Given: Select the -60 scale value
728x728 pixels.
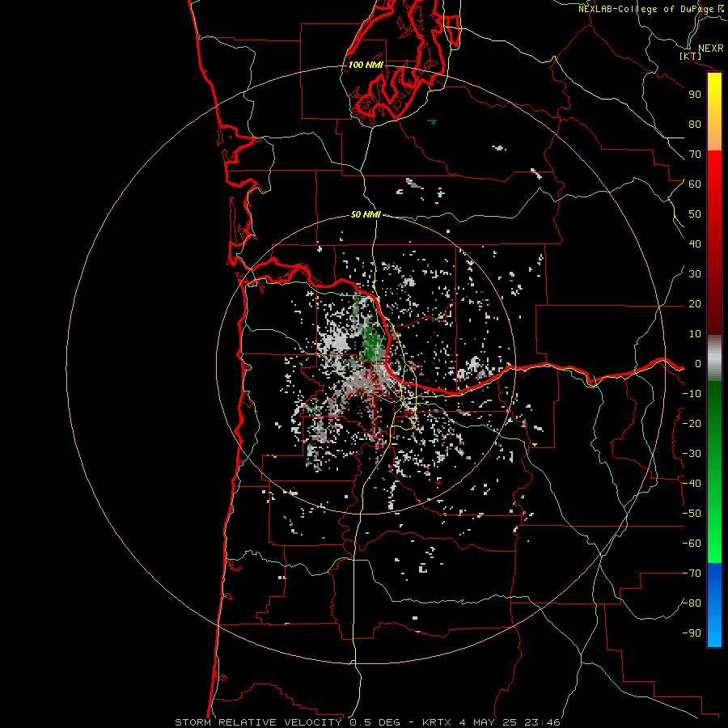Looking at the screenshot, I should [x=692, y=544].
